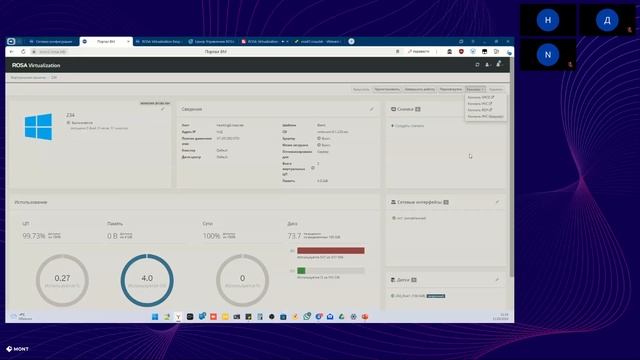The height and width of the screenshot is (360, 640).
Task: Choose Консоль VNC from the dropdown
Action: pos(480,104)
